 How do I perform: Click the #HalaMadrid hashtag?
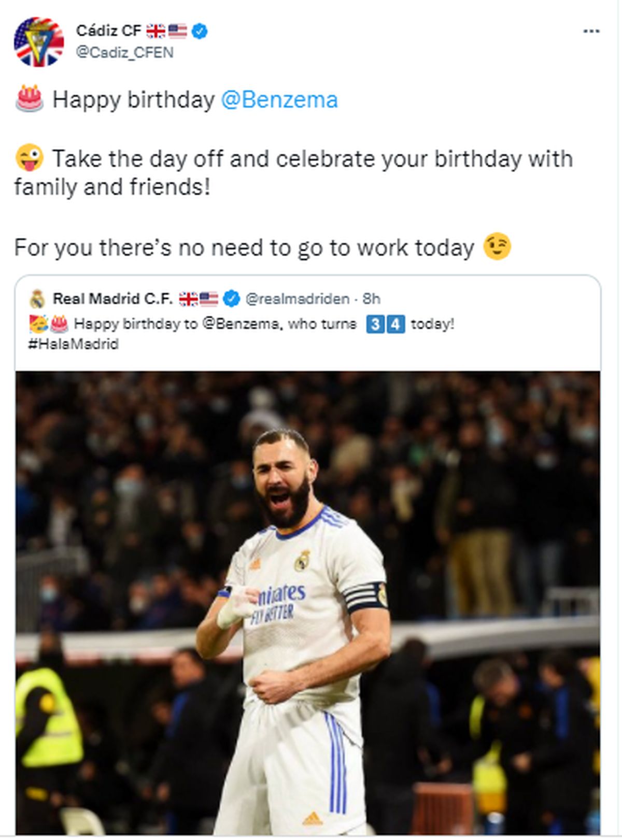[x=73, y=344]
